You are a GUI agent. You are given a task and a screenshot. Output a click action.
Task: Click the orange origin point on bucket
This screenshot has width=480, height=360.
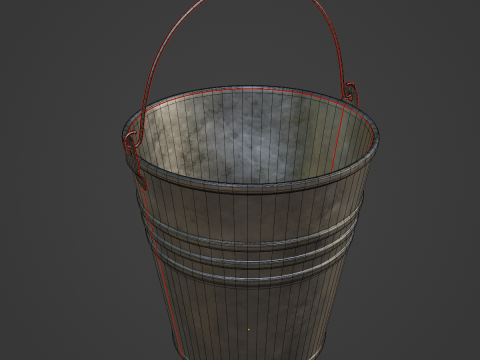point(249,329)
